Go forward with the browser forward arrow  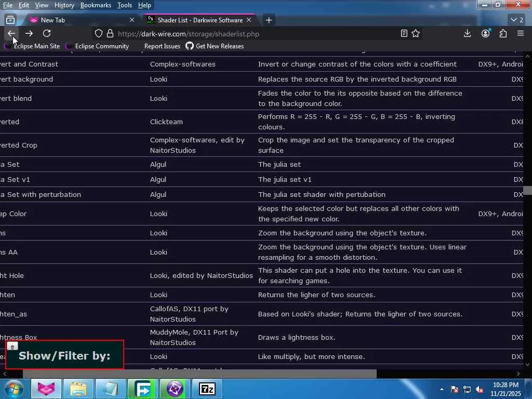coord(29,33)
